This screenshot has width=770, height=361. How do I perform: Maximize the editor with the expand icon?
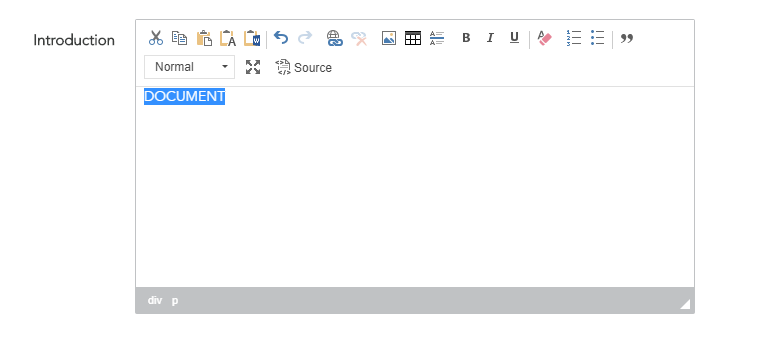[x=253, y=67]
